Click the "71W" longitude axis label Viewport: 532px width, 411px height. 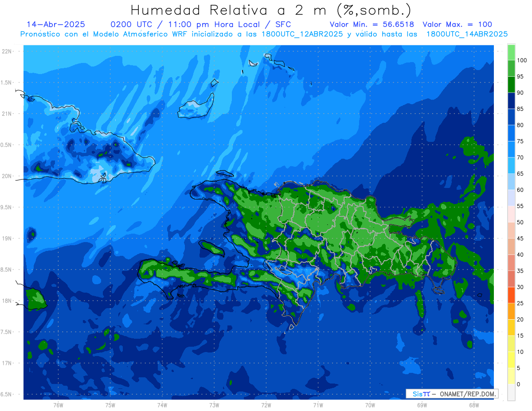(318, 405)
